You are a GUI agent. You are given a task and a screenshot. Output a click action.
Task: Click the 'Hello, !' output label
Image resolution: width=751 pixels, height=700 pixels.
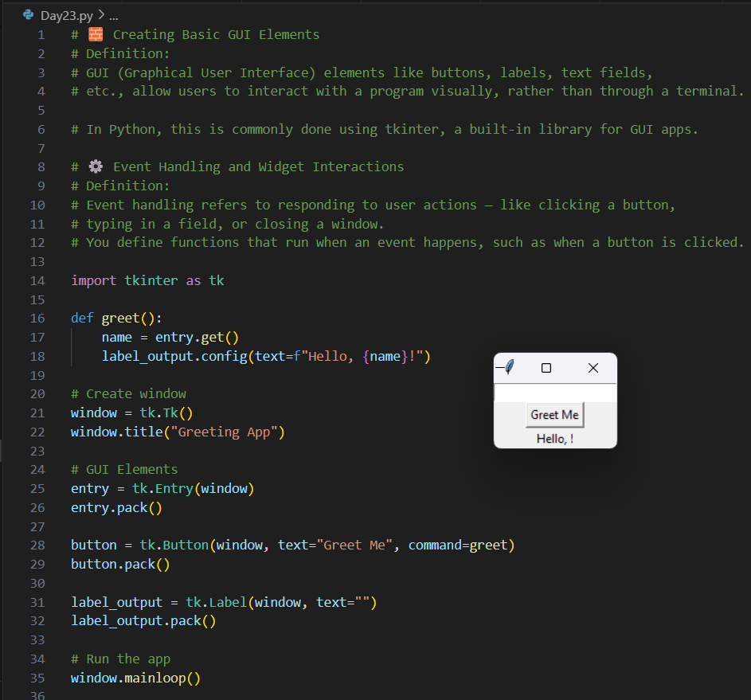tap(554, 439)
